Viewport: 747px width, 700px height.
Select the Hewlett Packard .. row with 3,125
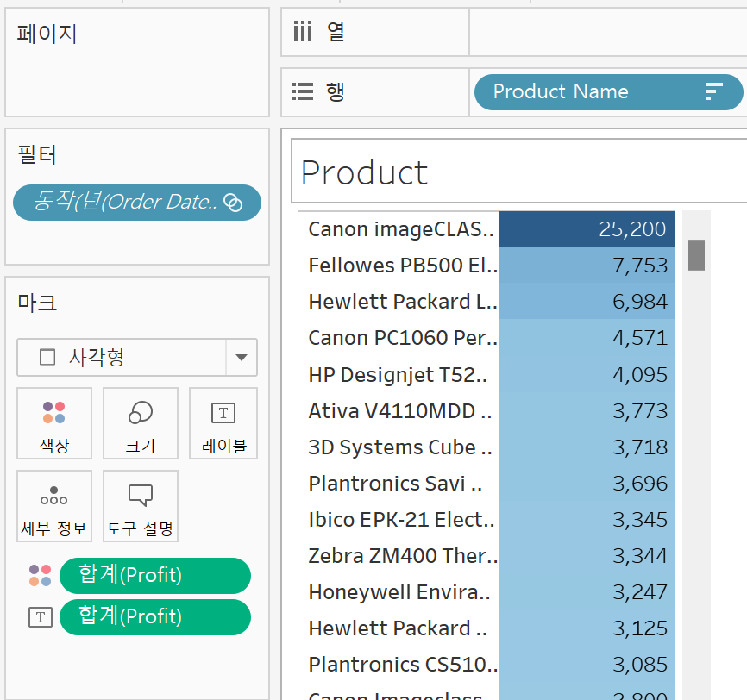click(x=398, y=628)
